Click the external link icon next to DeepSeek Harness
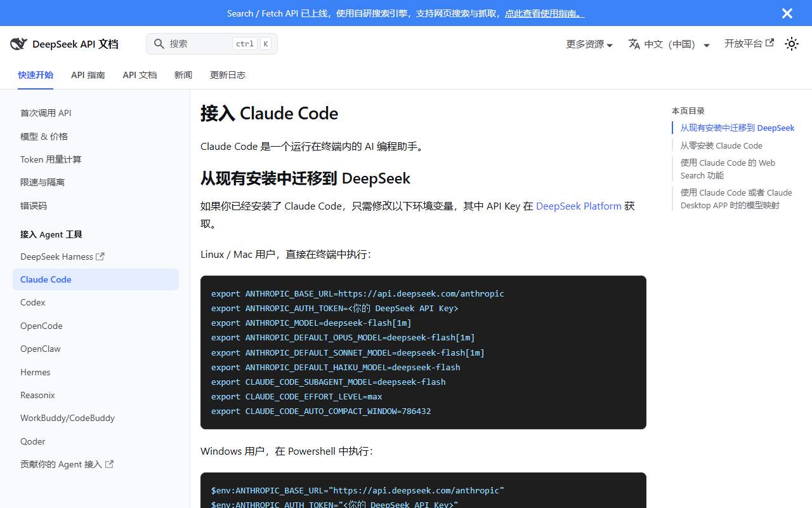This screenshot has width=812, height=508. point(100,257)
